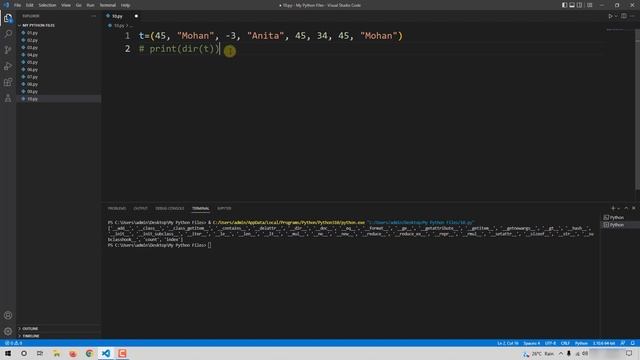Open the Manage gear icon
The image size is (640, 360).
click(8, 331)
